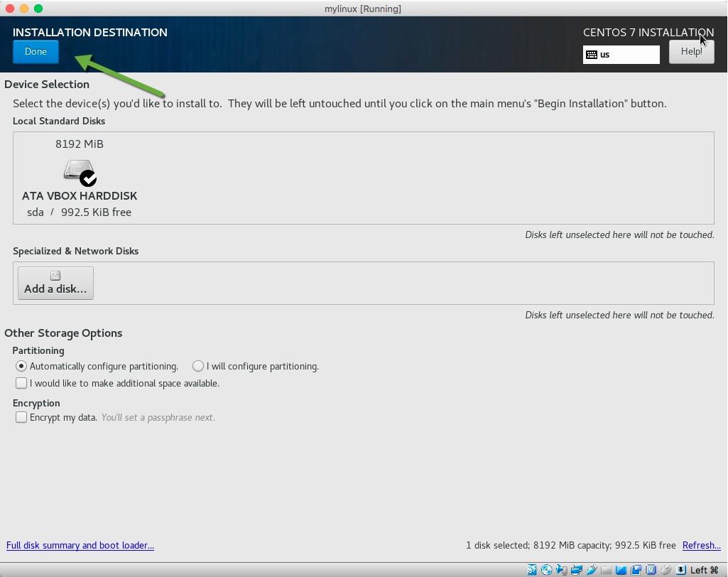Click the hard disk activity status bar icon
The height and width of the screenshot is (577, 728).
tap(532, 570)
